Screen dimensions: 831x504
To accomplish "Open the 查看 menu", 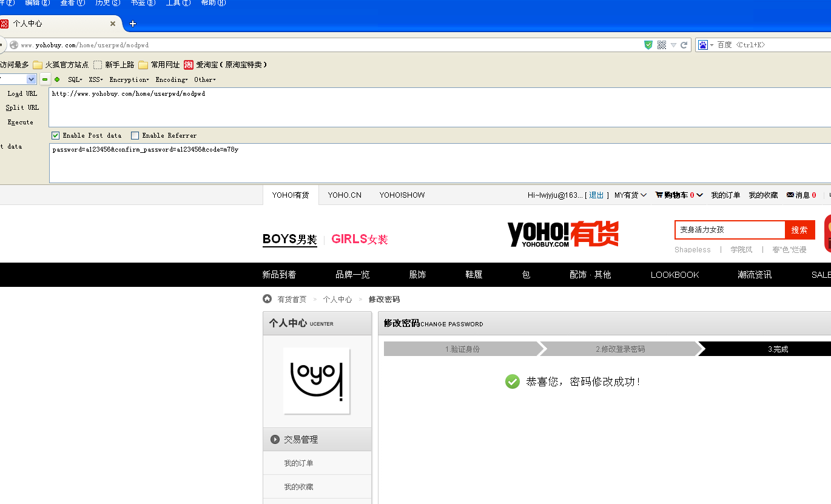I will tap(73, 3).
